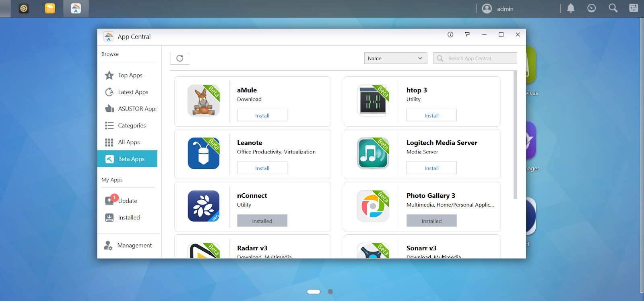Click the Sonarr v3 app icon
The width and height of the screenshot is (644, 301).
(x=373, y=250)
